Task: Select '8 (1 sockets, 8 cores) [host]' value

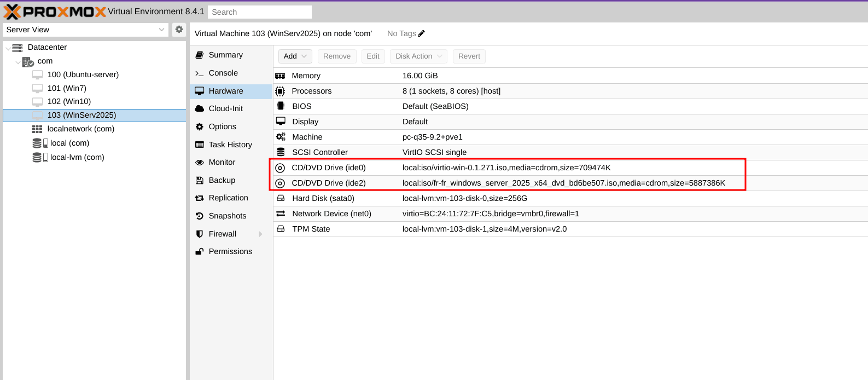Action: coord(451,91)
